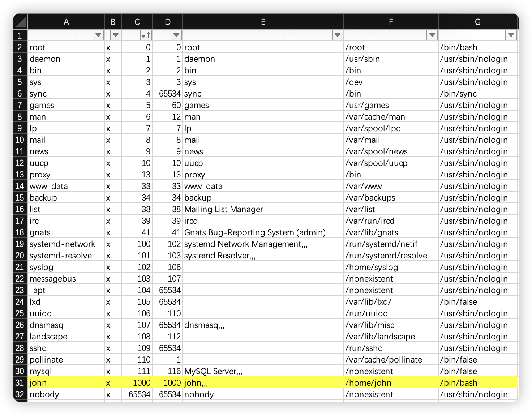Select row 18 header
The width and height of the screenshot is (532, 415).
click(x=20, y=232)
